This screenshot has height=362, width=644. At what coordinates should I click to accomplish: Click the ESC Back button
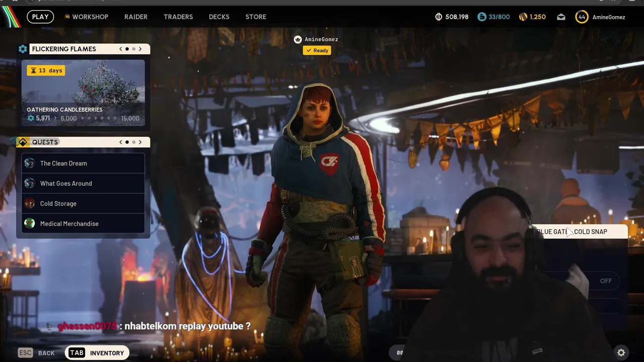[36, 353]
